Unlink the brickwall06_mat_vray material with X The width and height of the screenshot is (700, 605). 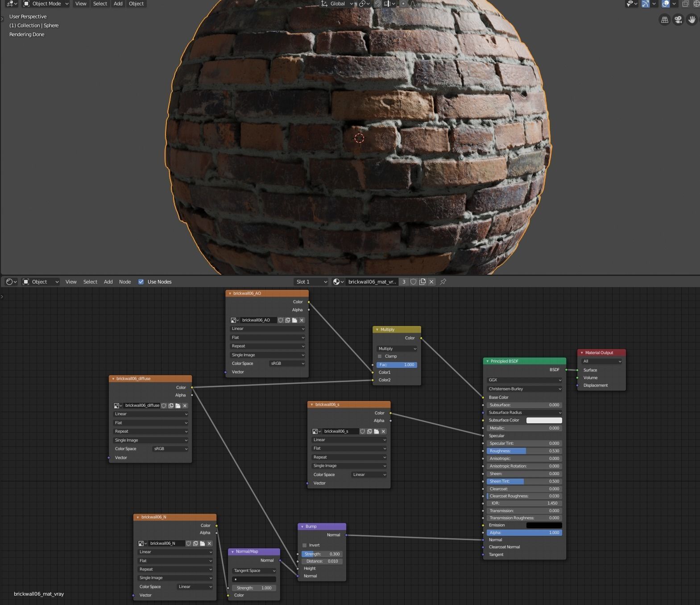click(431, 282)
